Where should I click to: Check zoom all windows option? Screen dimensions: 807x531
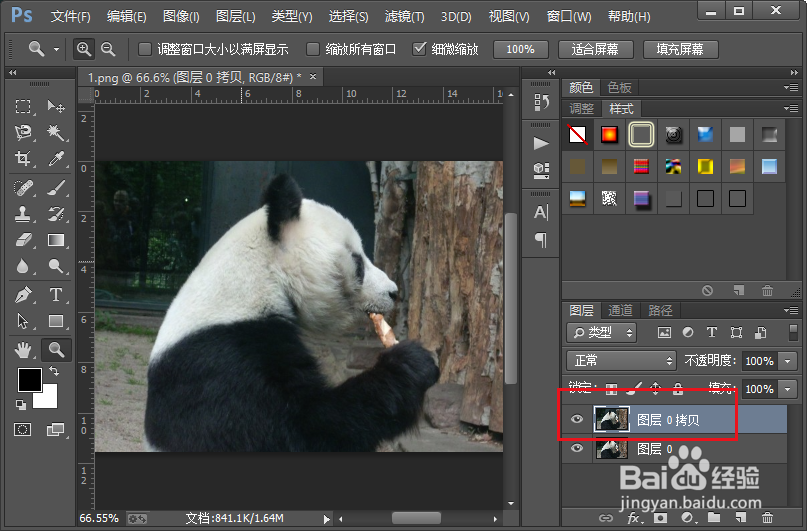click(x=313, y=49)
